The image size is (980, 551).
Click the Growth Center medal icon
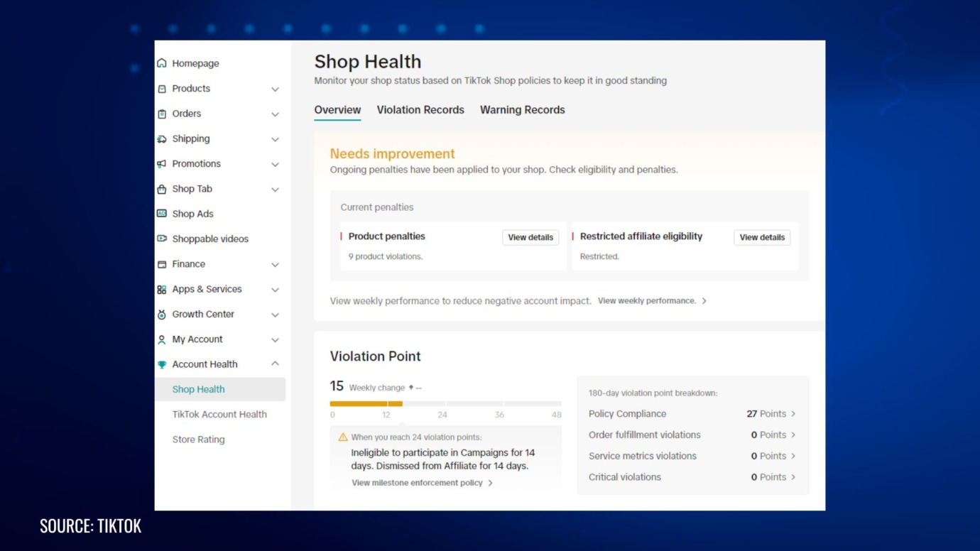pos(162,315)
